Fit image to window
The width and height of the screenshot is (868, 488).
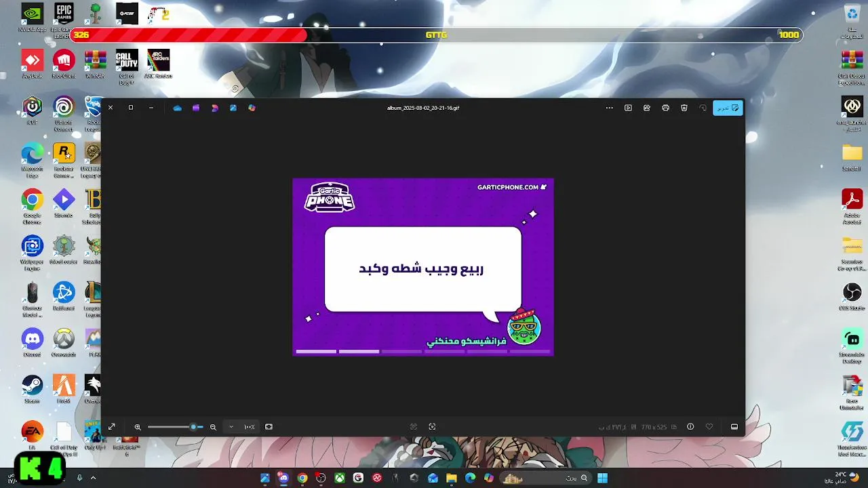point(269,427)
